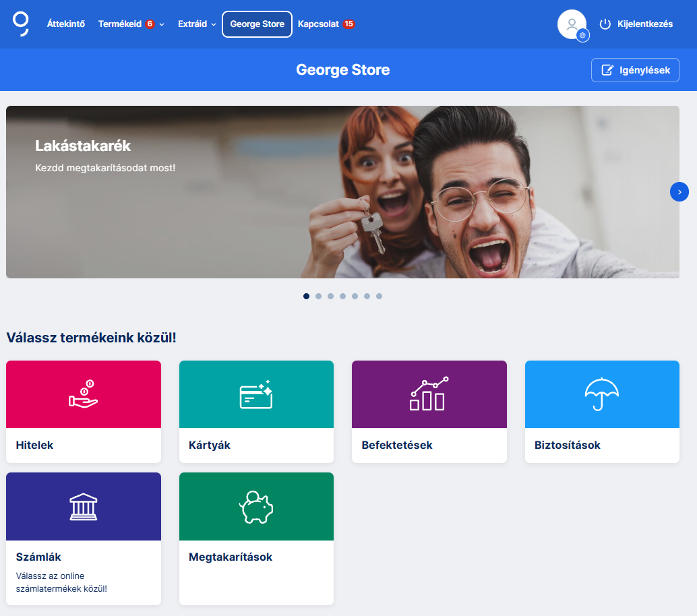Select the Számlák bank building icon
The image size is (697, 616).
coord(84,507)
